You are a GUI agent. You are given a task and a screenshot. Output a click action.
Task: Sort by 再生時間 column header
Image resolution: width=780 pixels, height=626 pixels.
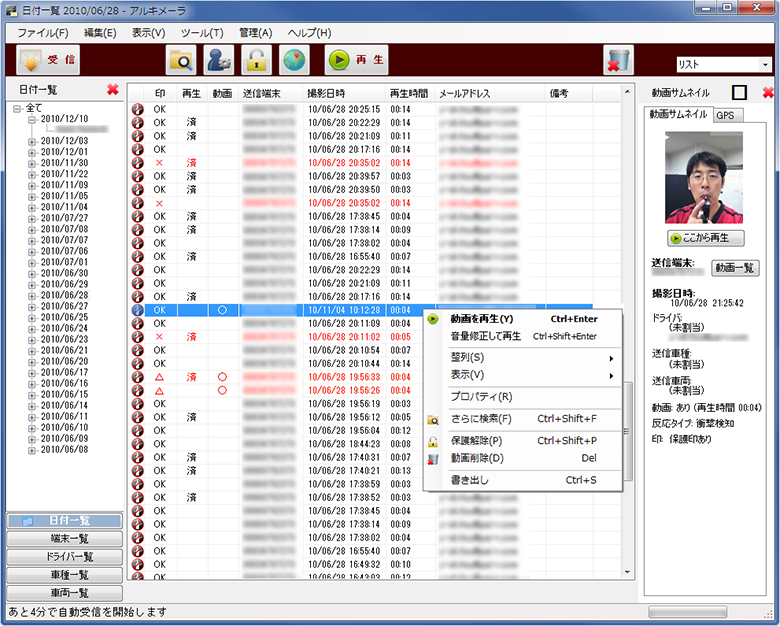pyautogui.click(x=410, y=94)
